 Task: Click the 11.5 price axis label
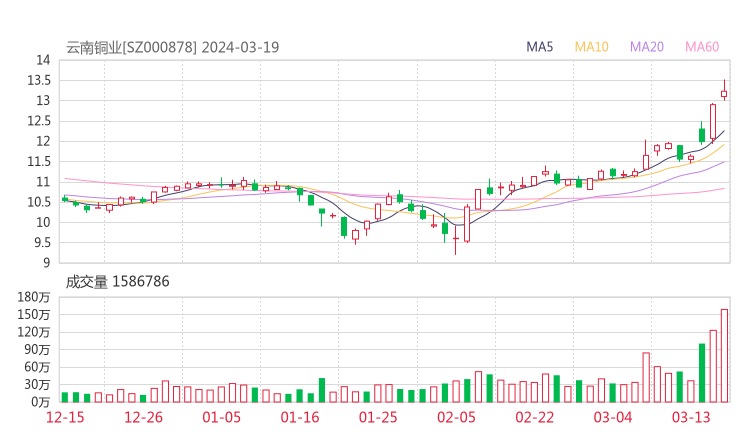(39, 161)
